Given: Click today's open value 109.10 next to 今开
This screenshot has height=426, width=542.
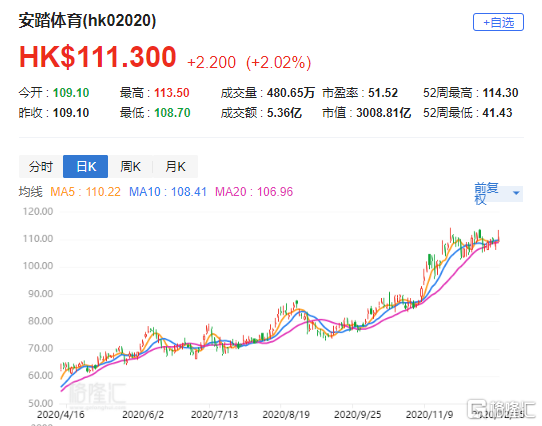Looking at the screenshot, I should pyautogui.click(x=71, y=93).
